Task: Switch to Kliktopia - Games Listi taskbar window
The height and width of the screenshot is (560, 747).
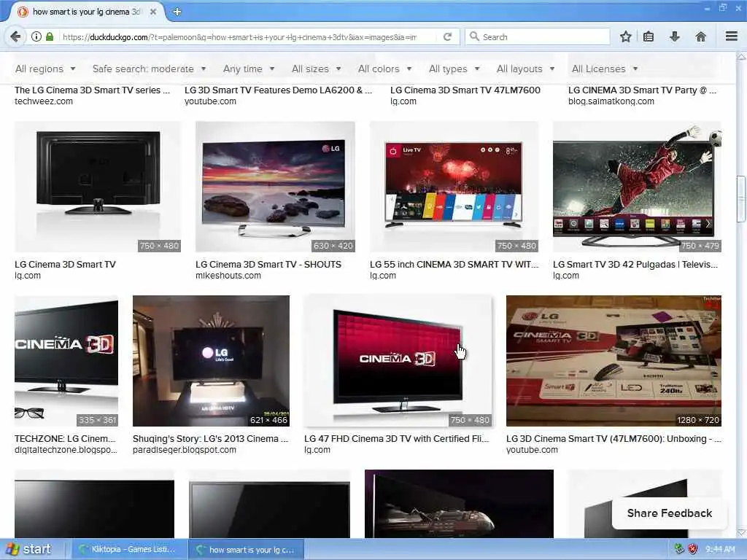Action: (128, 549)
